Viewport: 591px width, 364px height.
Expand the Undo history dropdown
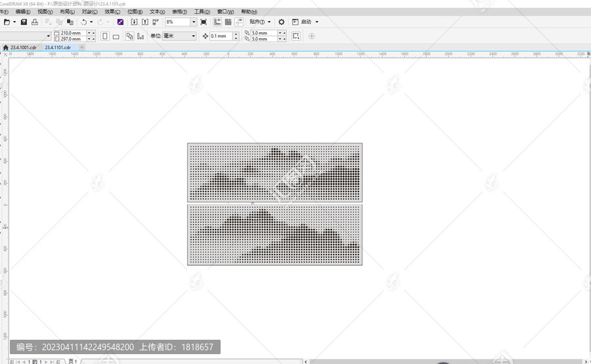click(x=91, y=22)
